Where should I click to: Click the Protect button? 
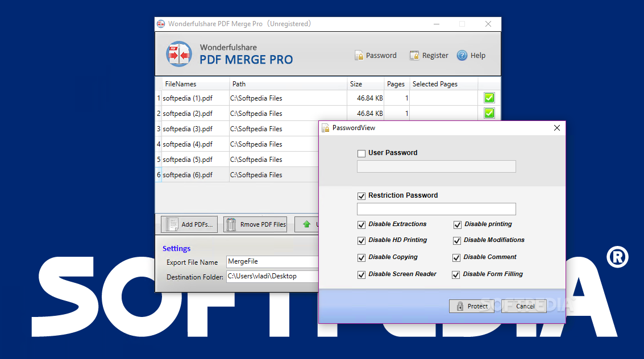click(x=472, y=306)
